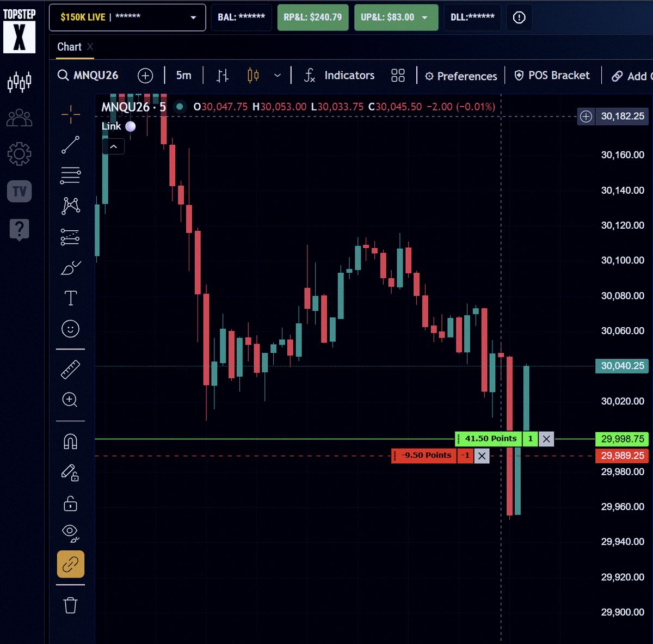Select the Chart tab

69,47
